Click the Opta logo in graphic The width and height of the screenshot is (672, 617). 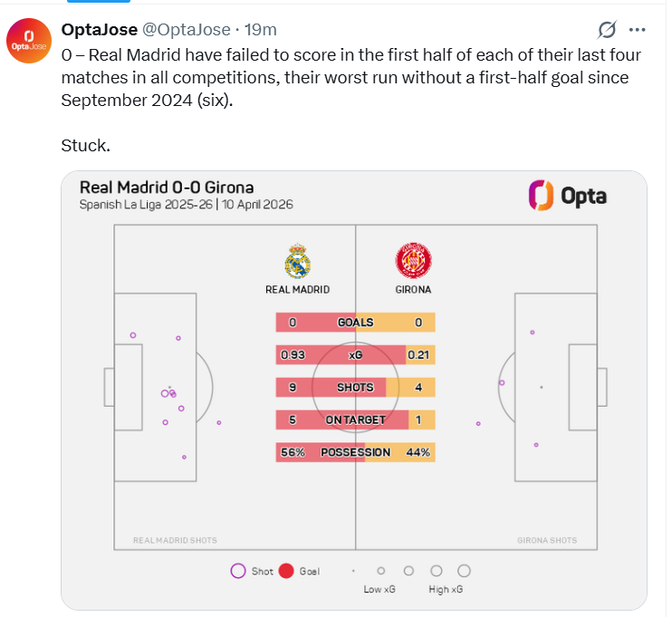tap(567, 195)
